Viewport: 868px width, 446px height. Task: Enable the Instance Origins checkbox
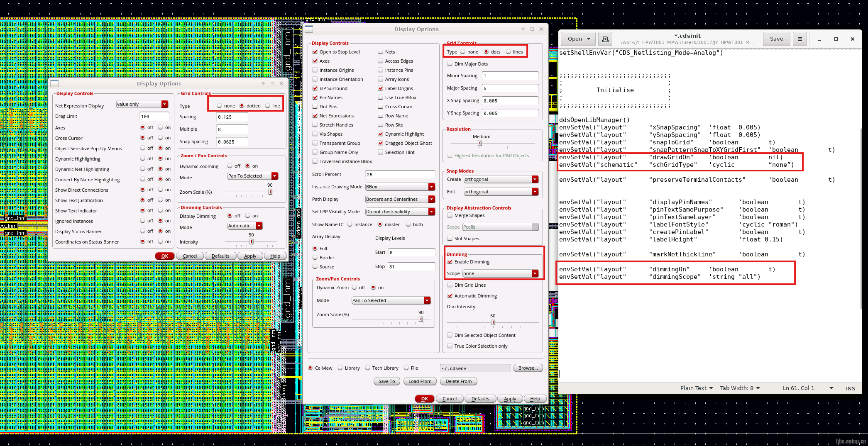(315, 70)
